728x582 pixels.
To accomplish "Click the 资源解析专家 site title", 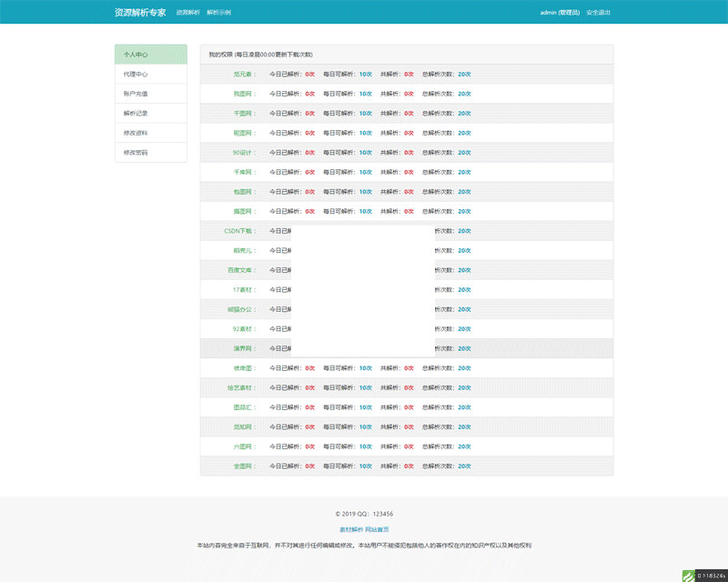I will [x=140, y=13].
